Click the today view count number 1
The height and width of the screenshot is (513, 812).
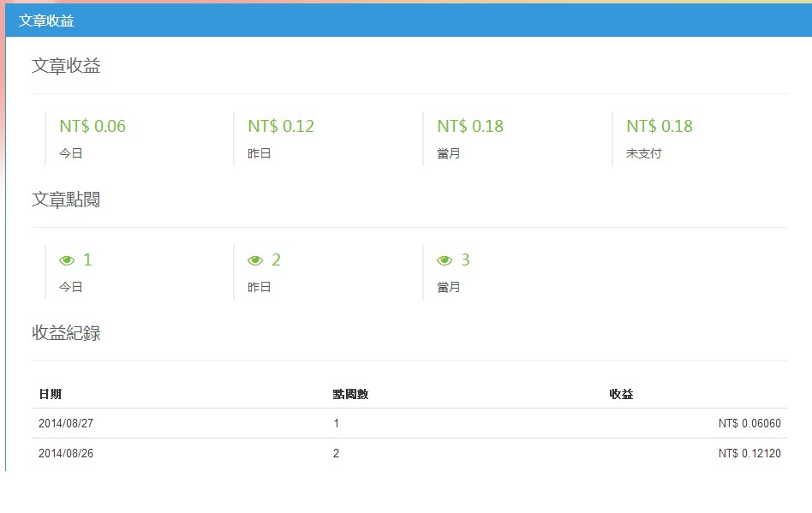coord(87,259)
